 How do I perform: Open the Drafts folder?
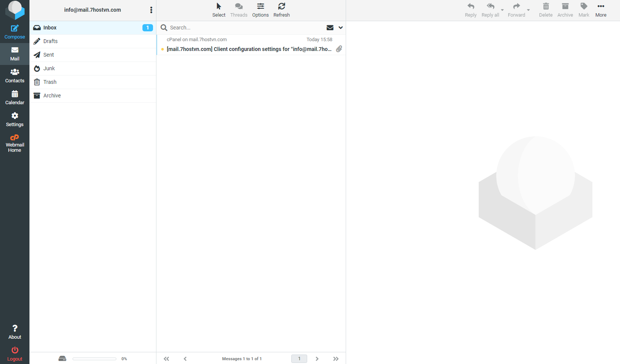(93, 41)
